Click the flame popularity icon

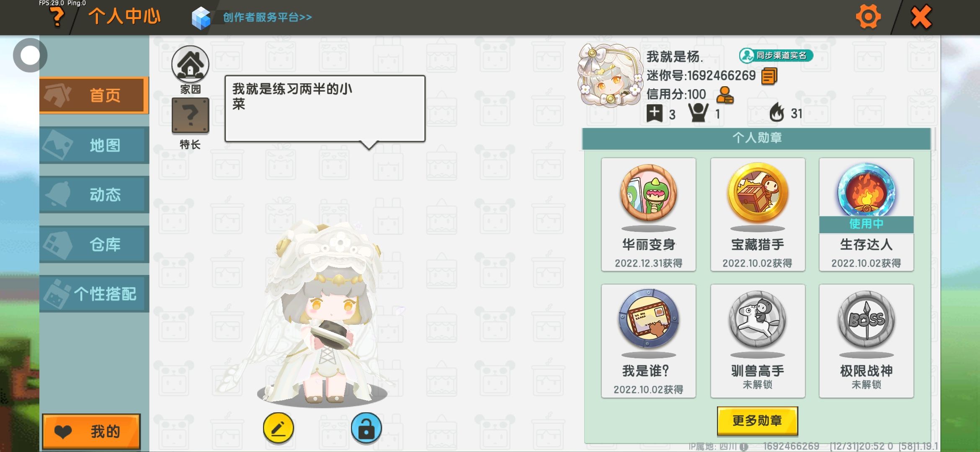pos(777,112)
